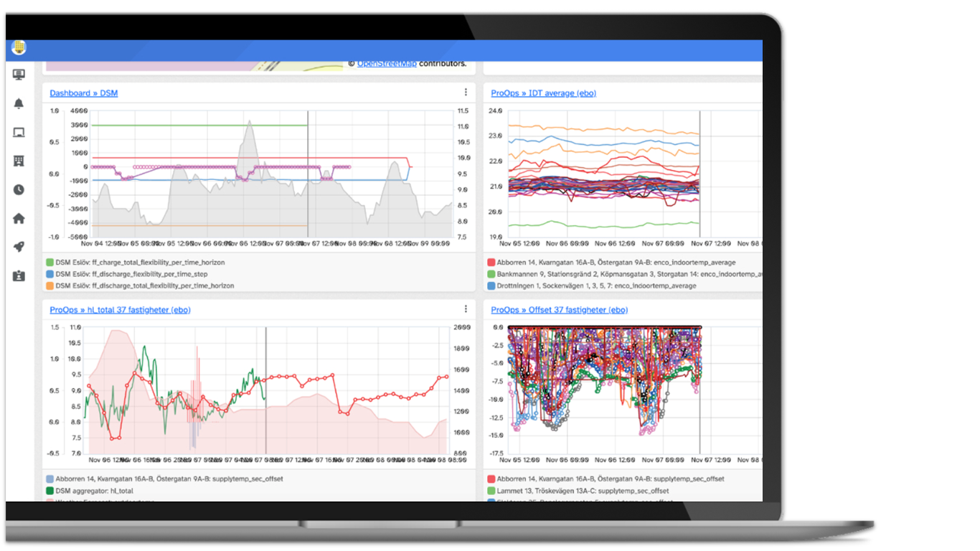Select the laptop device icon in sidebar

coord(19,132)
